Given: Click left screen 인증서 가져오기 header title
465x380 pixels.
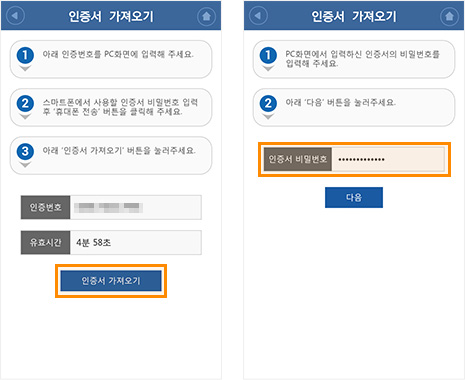Looking at the screenshot, I should point(111,16).
